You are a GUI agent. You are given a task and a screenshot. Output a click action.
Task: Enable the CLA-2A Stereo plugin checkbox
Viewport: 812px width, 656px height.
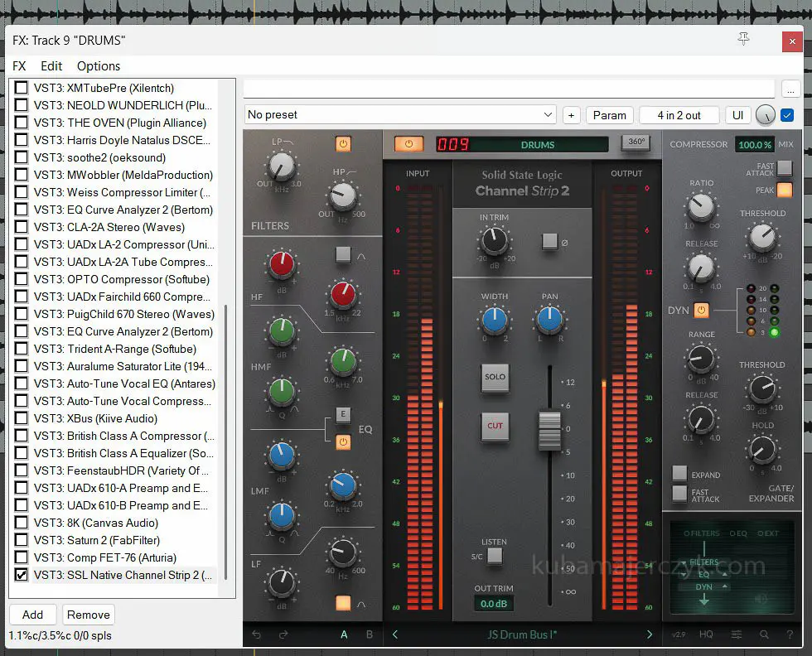22,227
